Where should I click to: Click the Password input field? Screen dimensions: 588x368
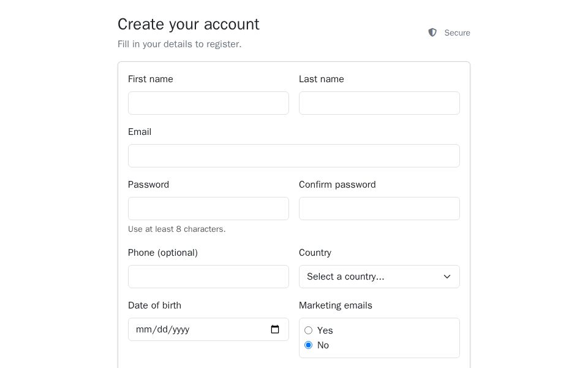point(208,209)
